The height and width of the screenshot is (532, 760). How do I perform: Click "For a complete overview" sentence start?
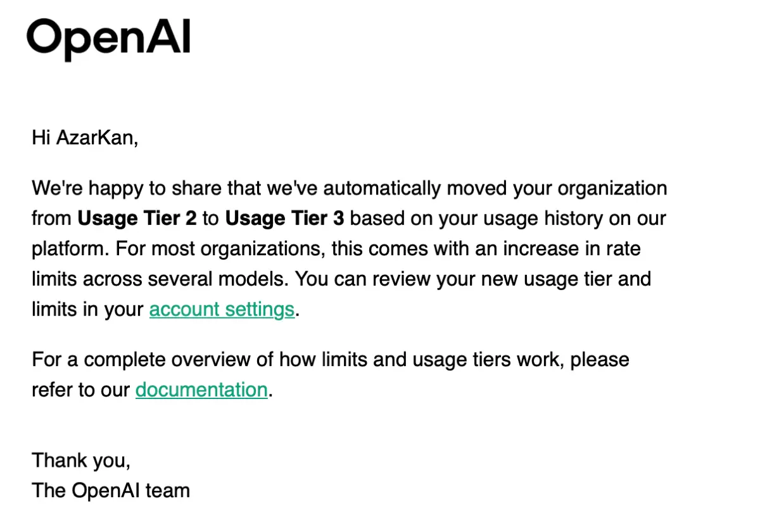click(x=119, y=359)
